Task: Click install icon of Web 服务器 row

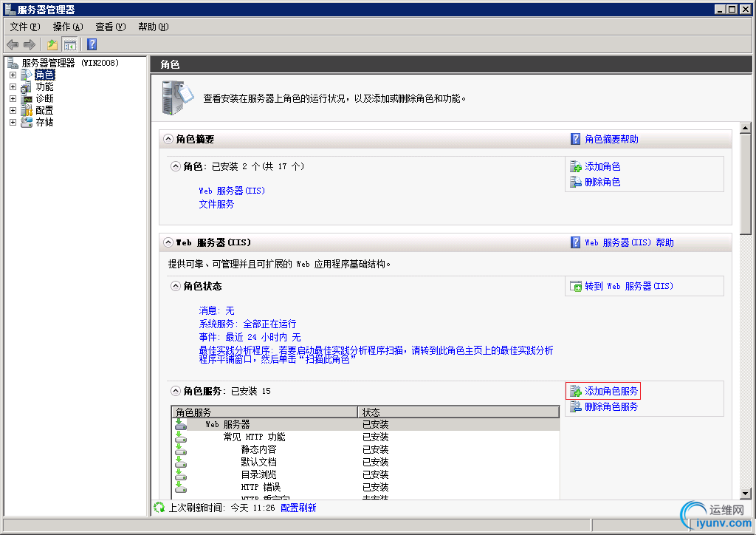Action: click(181, 424)
